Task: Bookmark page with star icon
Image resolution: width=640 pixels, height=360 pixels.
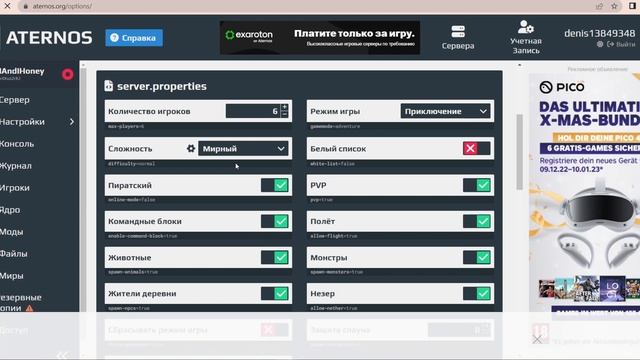Action: pyautogui.click(x=614, y=6)
